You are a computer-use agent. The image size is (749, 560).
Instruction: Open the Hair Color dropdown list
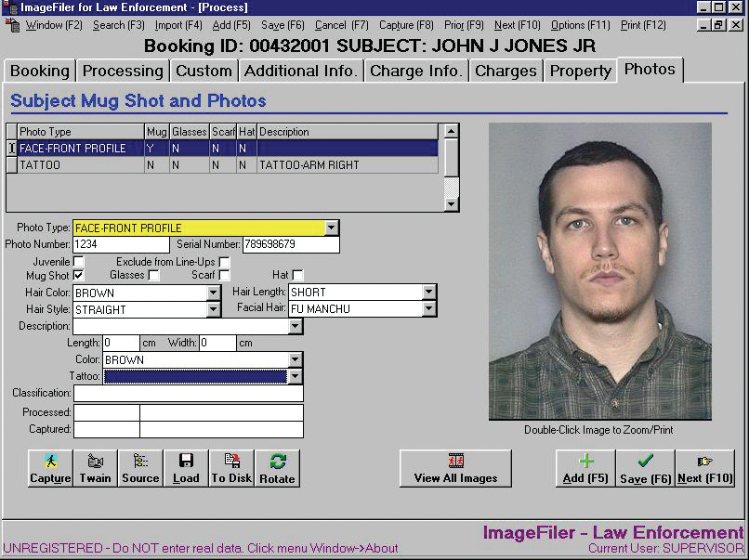[x=213, y=293]
